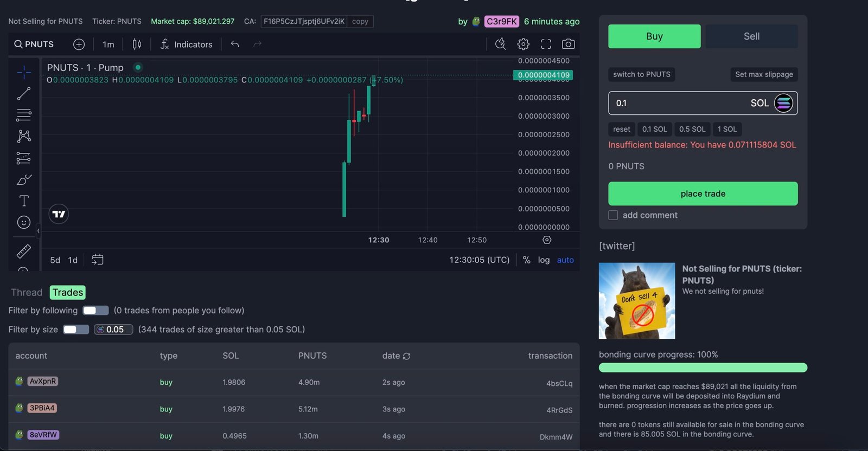Select the Sell tab
The width and height of the screenshot is (868, 451).
(751, 36)
